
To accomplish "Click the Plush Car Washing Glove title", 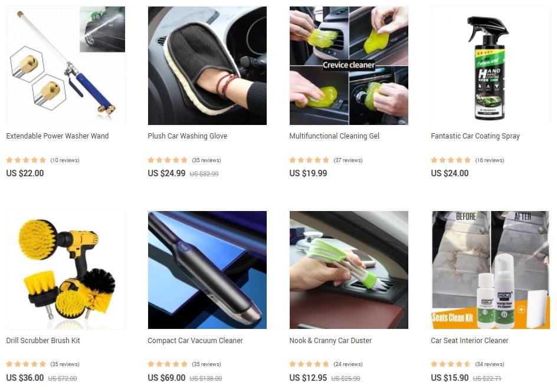I will (x=188, y=136).
